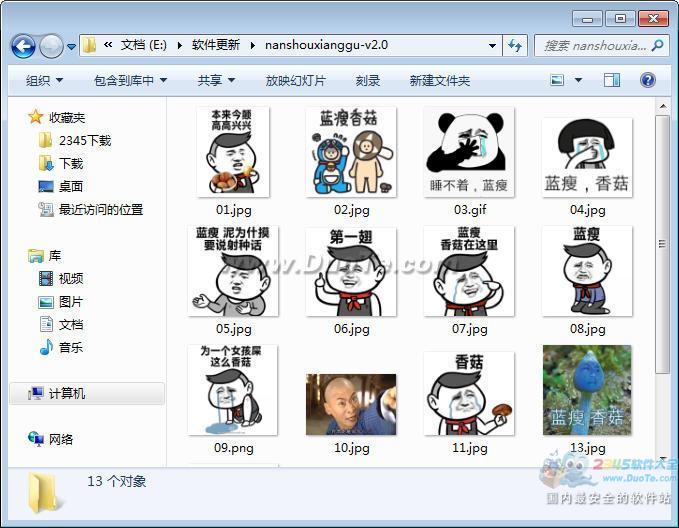Click the folder icon in address bar
Viewport: 679px width, 528px height.
click(x=90, y=45)
